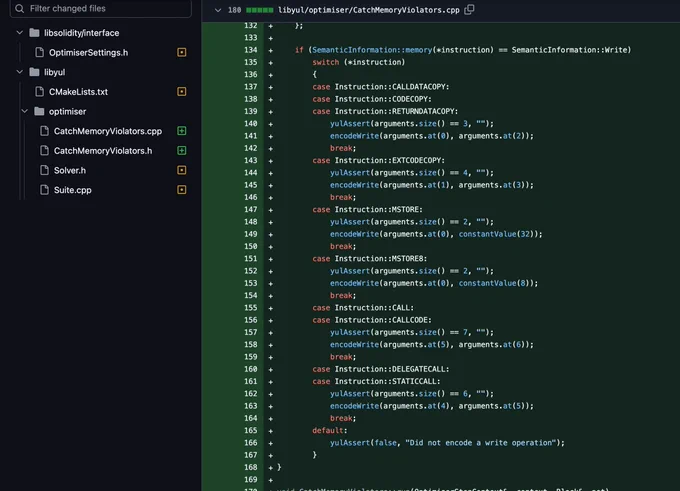The image size is (680, 491).
Task: Open CatchMemoryViolators.cpp in the file tree
Action: 108,131
